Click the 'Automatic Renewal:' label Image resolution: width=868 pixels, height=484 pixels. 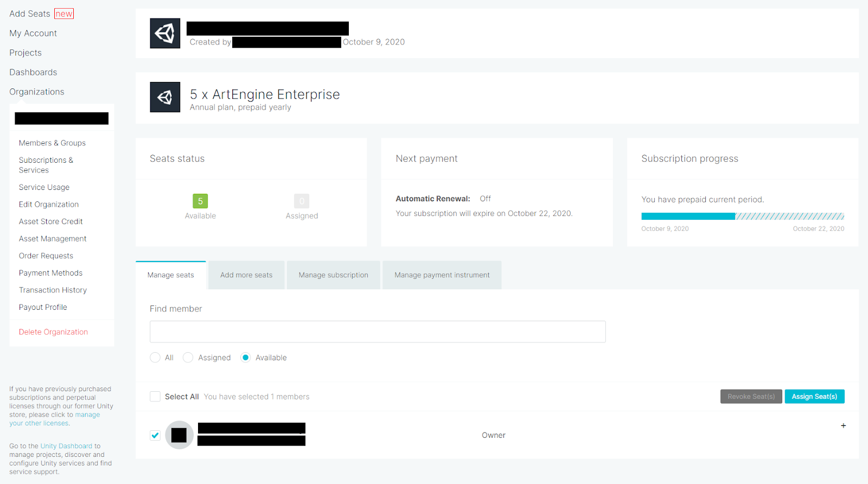433,199
